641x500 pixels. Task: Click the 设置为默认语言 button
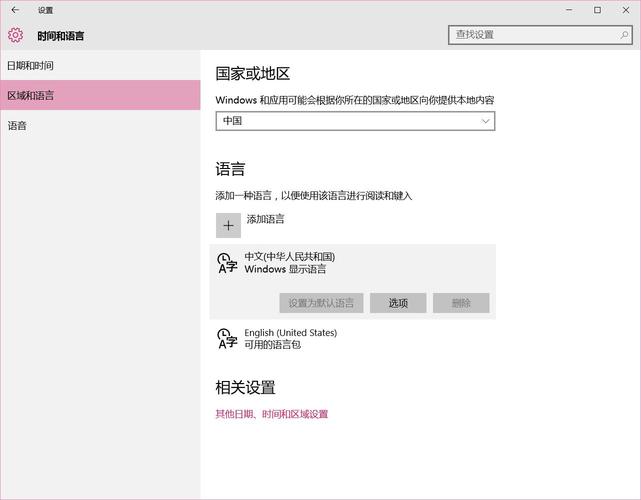(x=321, y=303)
